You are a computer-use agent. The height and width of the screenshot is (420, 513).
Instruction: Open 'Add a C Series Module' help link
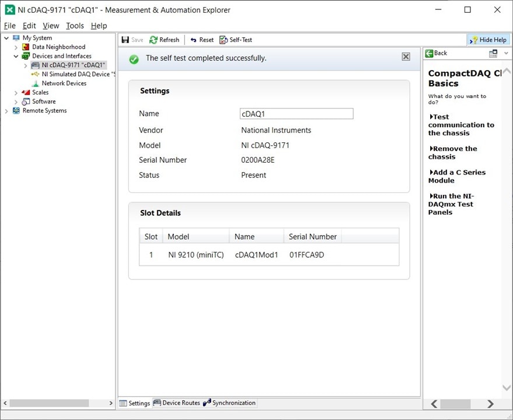pos(458,176)
